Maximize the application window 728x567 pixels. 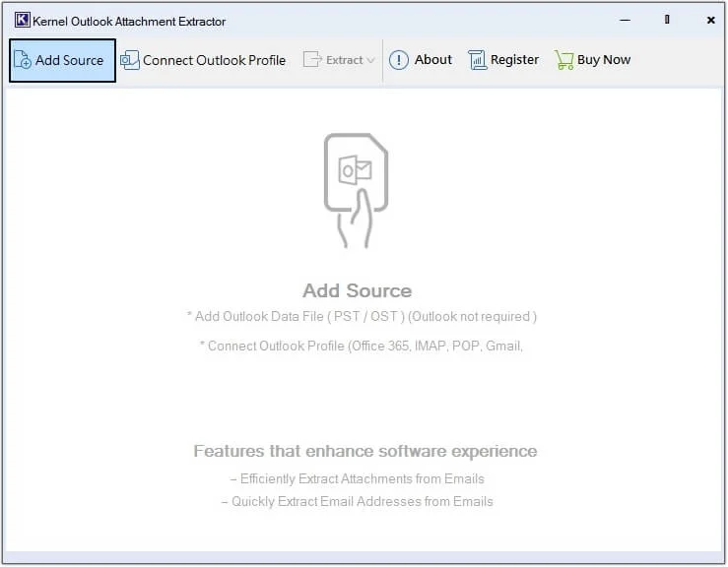click(667, 20)
